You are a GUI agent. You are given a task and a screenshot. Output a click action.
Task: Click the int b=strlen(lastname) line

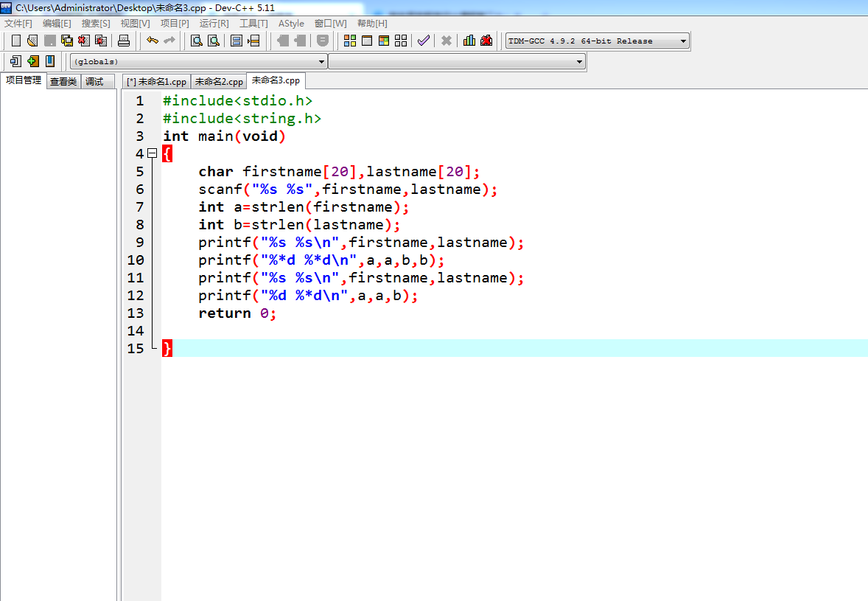pyautogui.click(x=299, y=225)
